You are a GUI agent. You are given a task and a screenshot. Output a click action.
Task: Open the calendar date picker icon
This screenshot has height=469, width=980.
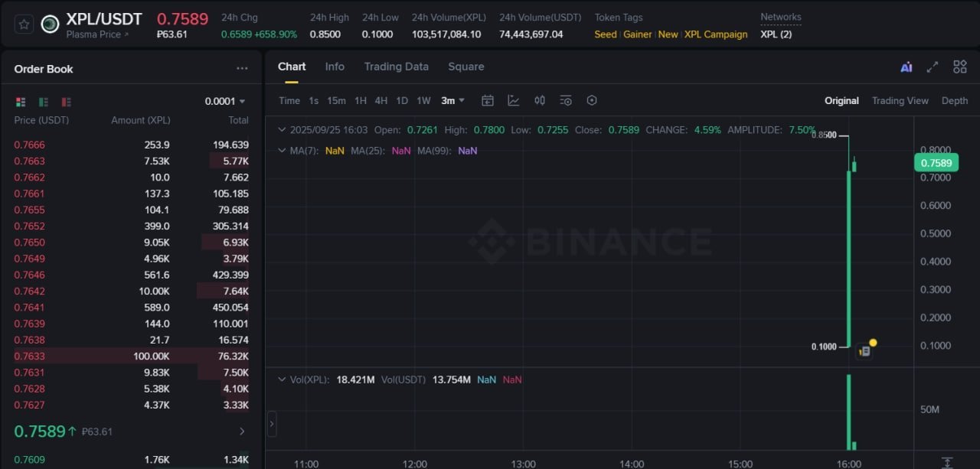[488, 101]
